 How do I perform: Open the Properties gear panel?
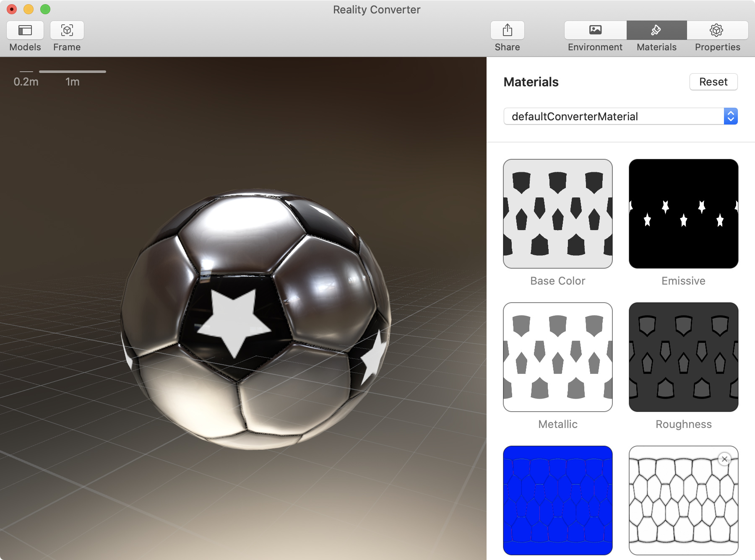pyautogui.click(x=717, y=30)
